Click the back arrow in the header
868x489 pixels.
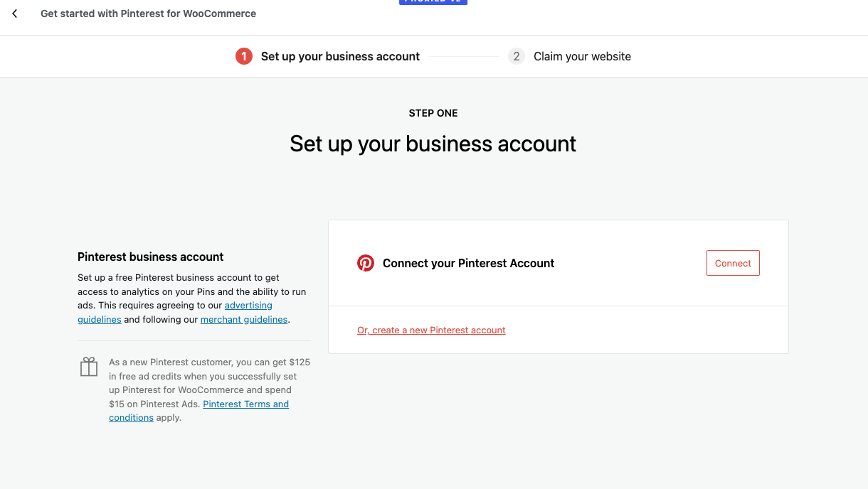[x=14, y=14]
